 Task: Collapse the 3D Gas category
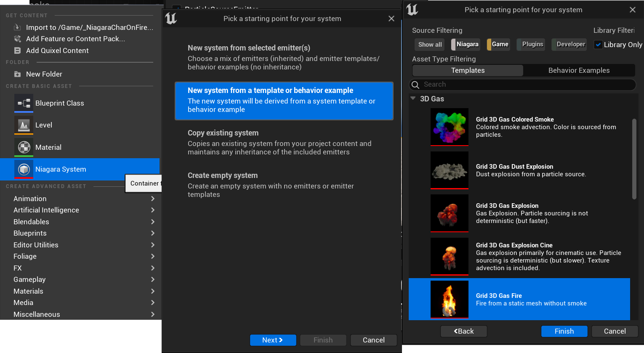pos(413,98)
